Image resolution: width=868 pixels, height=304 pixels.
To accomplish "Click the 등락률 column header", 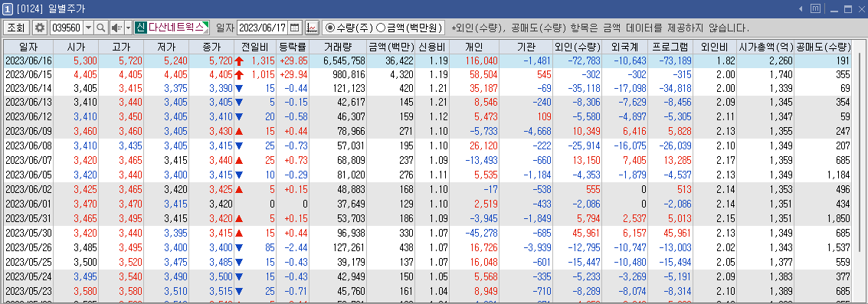I will pyautogui.click(x=293, y=47).
